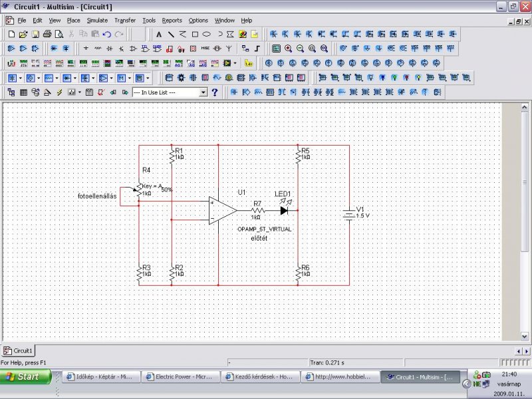532x399 pixels.
Task: Run Electrical Rules Check icon
Action: point(101,92)
